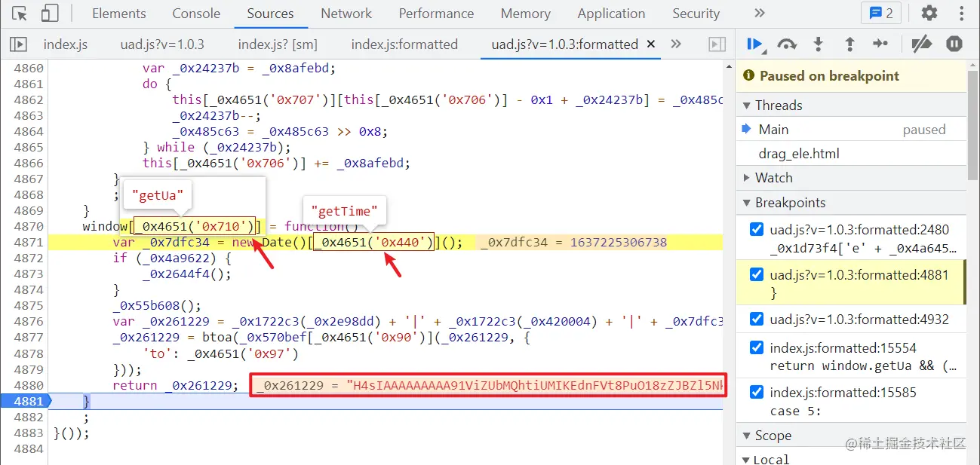Toggle pause on exceptions
Screen dimensions: 980x465
954,44
